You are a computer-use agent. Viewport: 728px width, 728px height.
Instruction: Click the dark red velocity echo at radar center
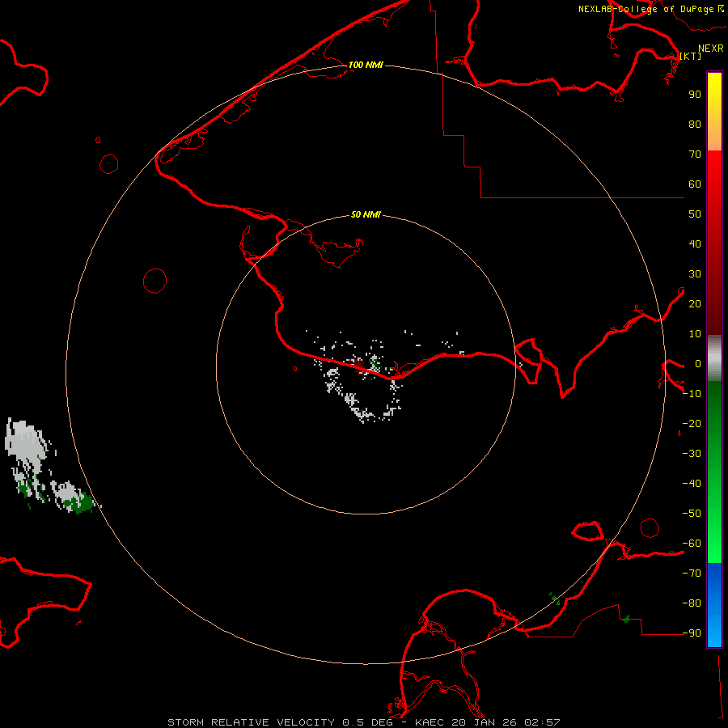tap(359, 364)
